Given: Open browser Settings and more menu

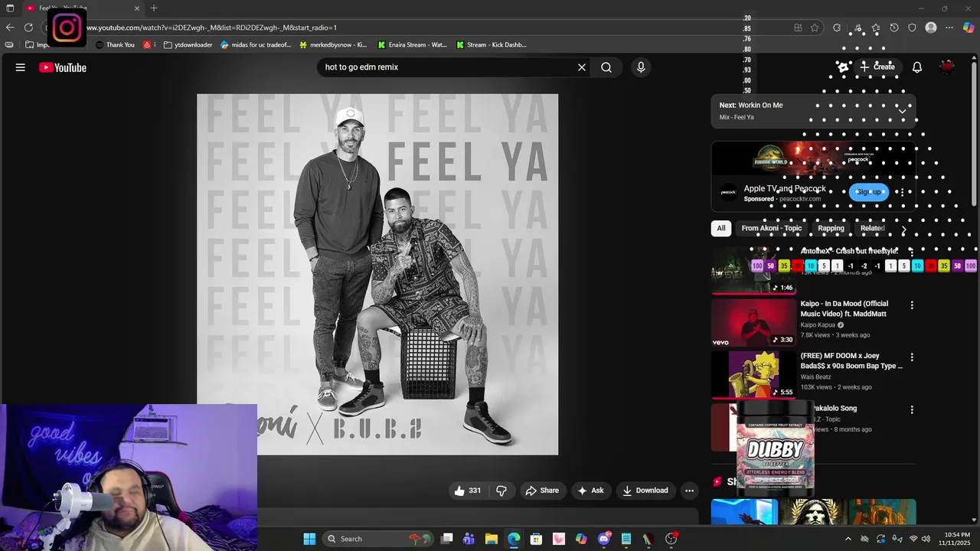Looking at the screenshot, I should 949,28.
